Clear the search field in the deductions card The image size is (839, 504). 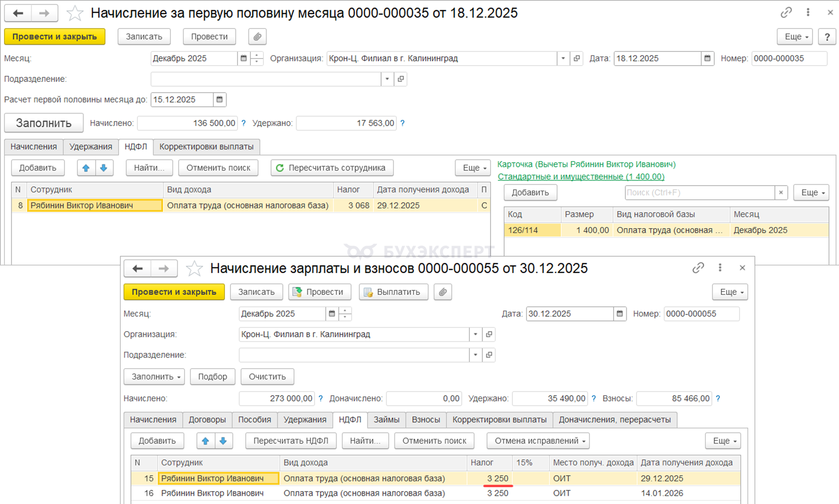[x=781, y=193]
